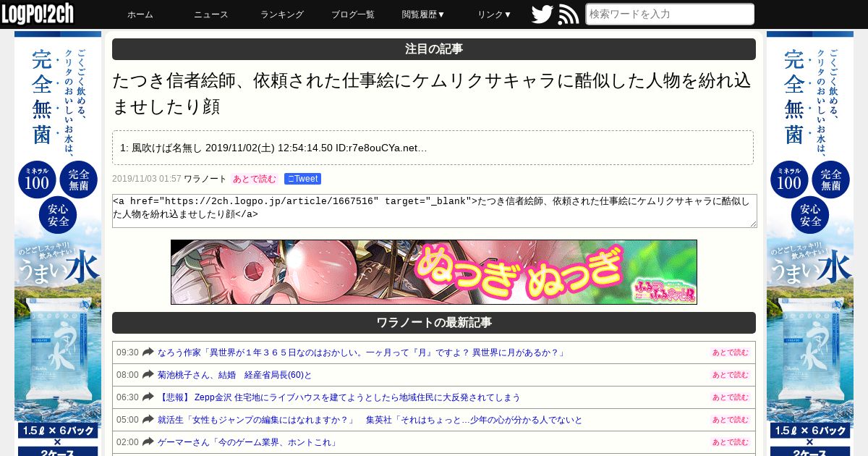Click arrow icon beside ゲーマーさん article

148,442
